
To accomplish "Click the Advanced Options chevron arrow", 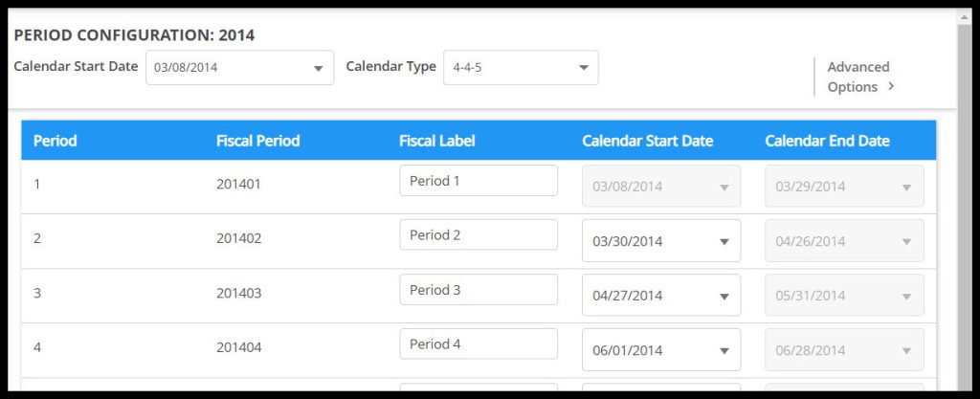I will click(x=891, y=86).
